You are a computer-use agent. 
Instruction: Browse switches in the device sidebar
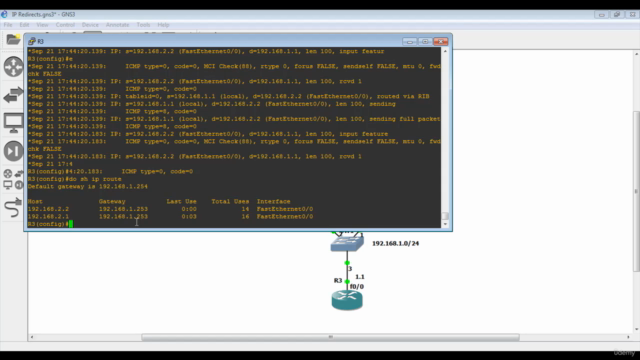13,95
